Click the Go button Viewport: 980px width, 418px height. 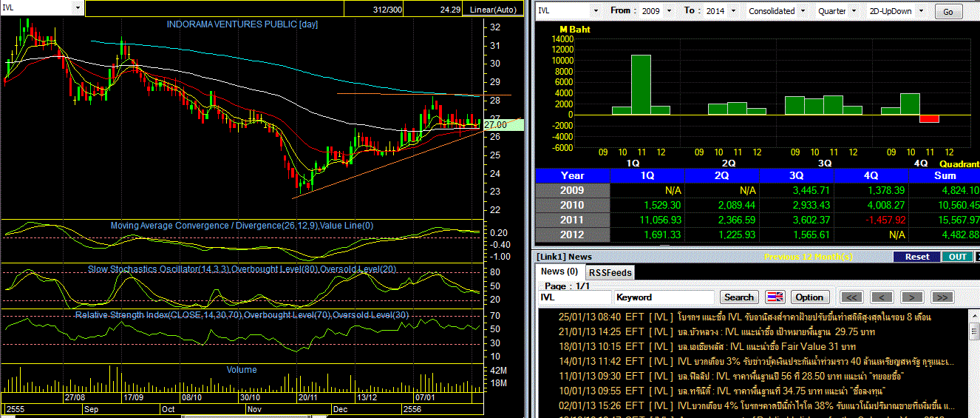(948, 12)
